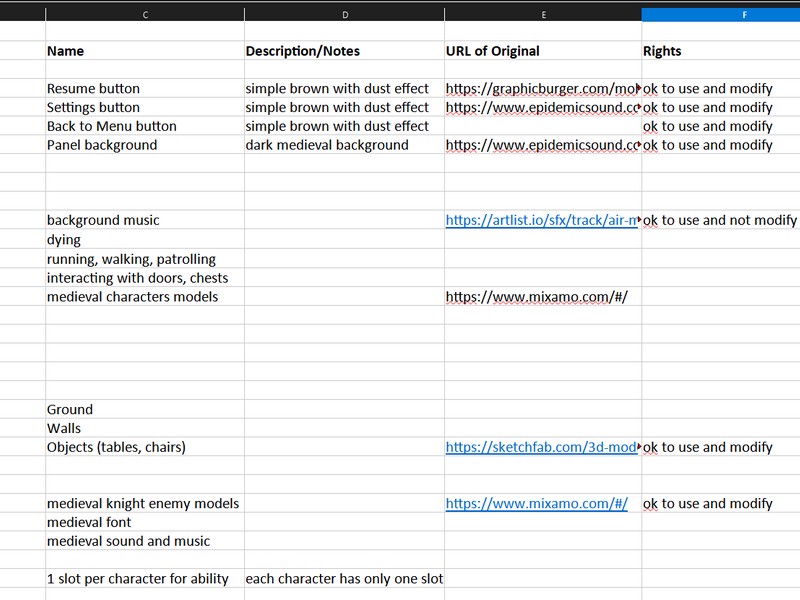Click 'ok to use and not modify' cell
The width and height of the screenshot is (800, 600).
pyautogui.click(x=720, y=221)
